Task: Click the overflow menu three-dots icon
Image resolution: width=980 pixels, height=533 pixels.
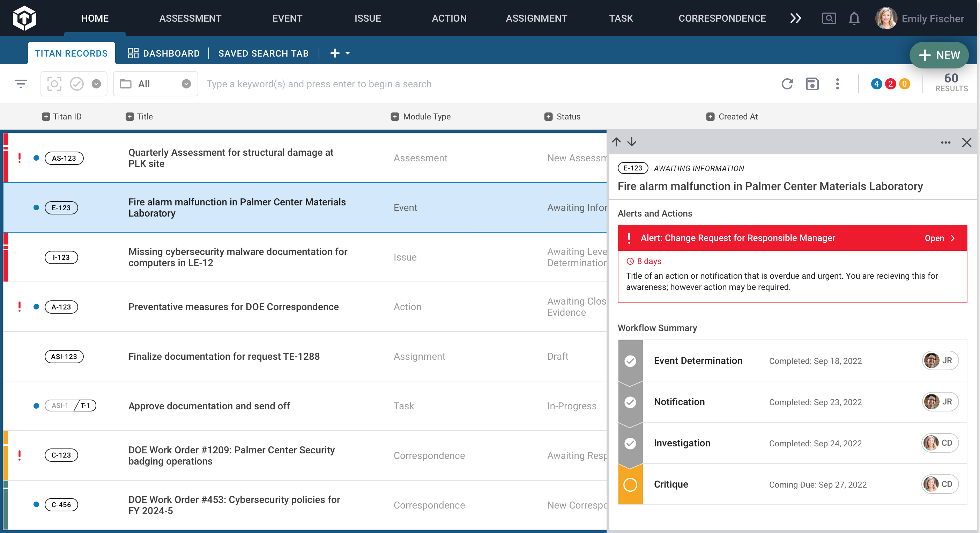Action: [x=946, y=143]
